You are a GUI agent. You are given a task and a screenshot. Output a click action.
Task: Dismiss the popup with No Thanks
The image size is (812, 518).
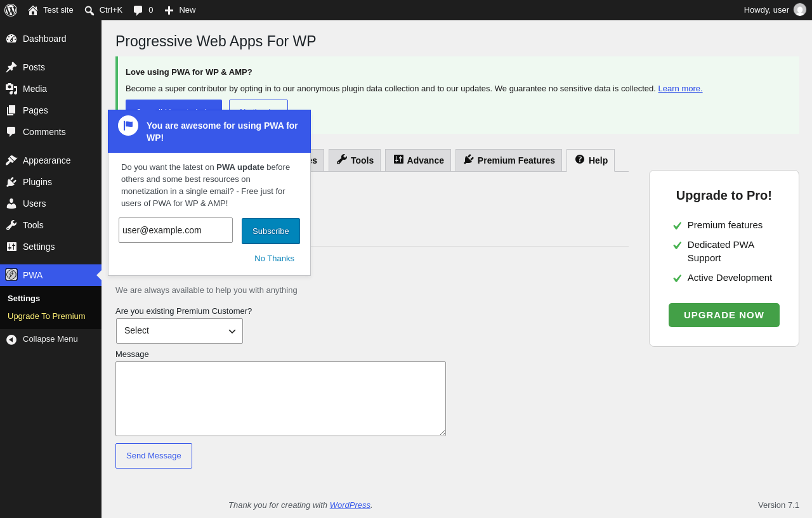click(x=274, y=258)
